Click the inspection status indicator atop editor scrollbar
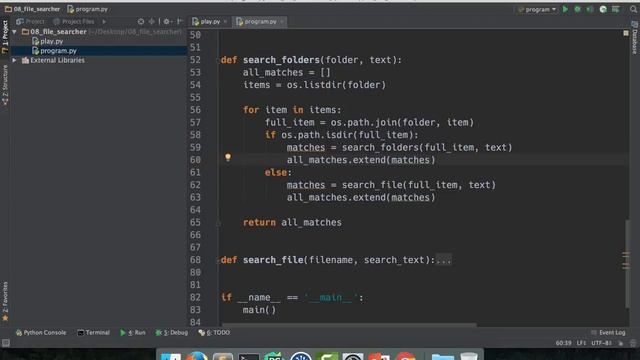This screenshot has width=640, height=360. 626,33
